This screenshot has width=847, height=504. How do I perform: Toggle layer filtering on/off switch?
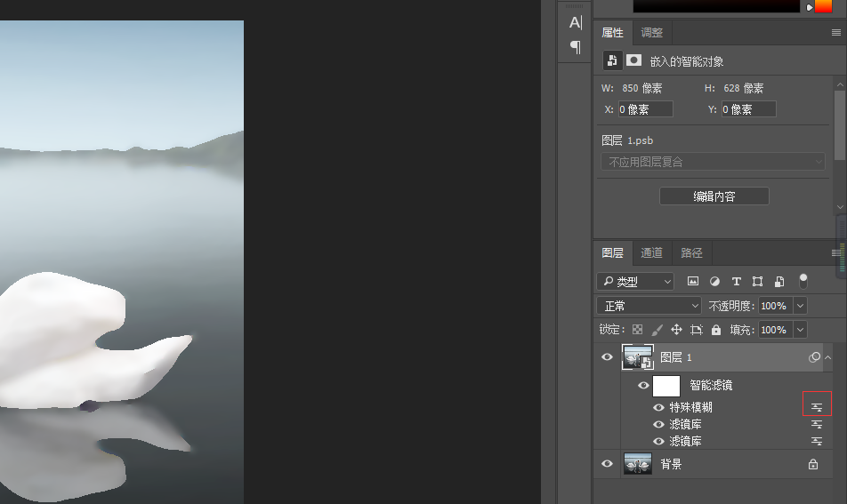pos(803,281)
